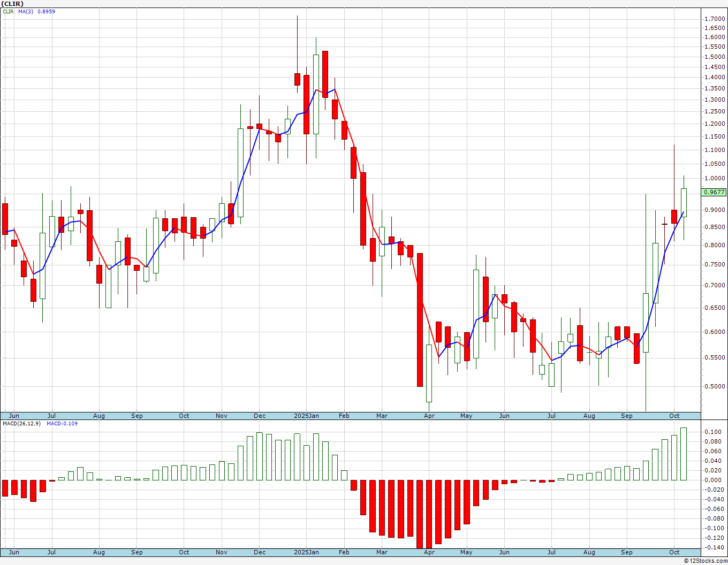Click May on the price chart time axis

(466, 416)
